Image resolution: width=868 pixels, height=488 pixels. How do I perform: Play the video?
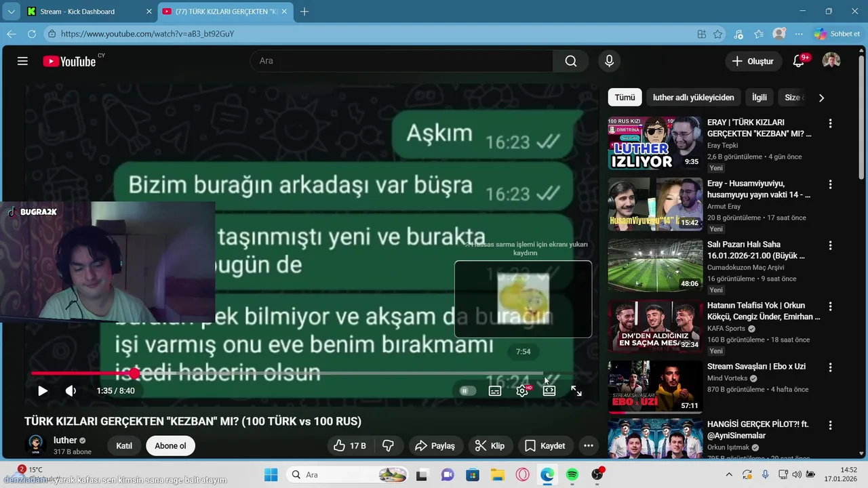pos(42,390)
